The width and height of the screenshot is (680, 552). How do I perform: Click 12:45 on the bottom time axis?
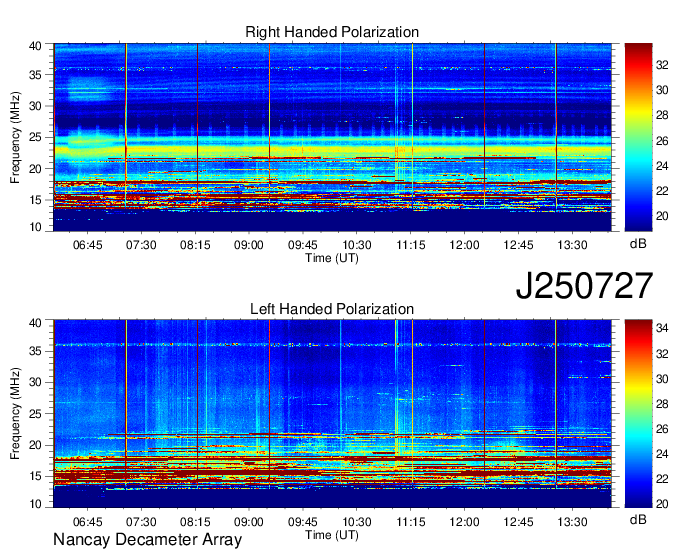tap(518, 522)
